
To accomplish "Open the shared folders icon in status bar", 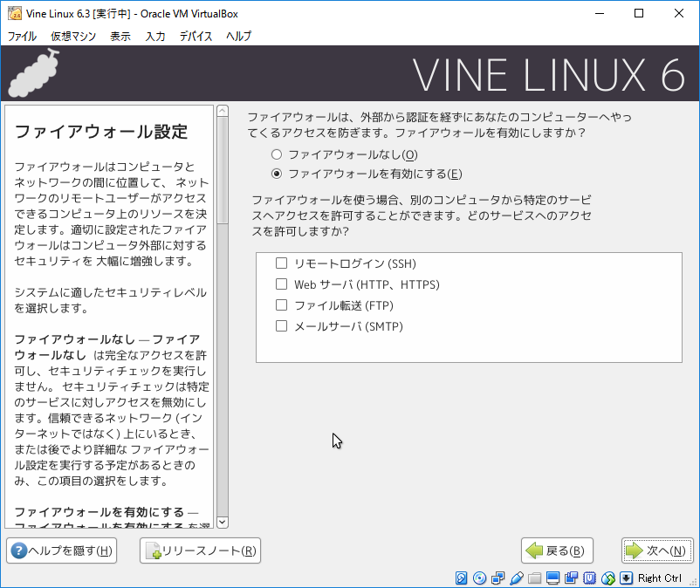I will coord(534,578).
